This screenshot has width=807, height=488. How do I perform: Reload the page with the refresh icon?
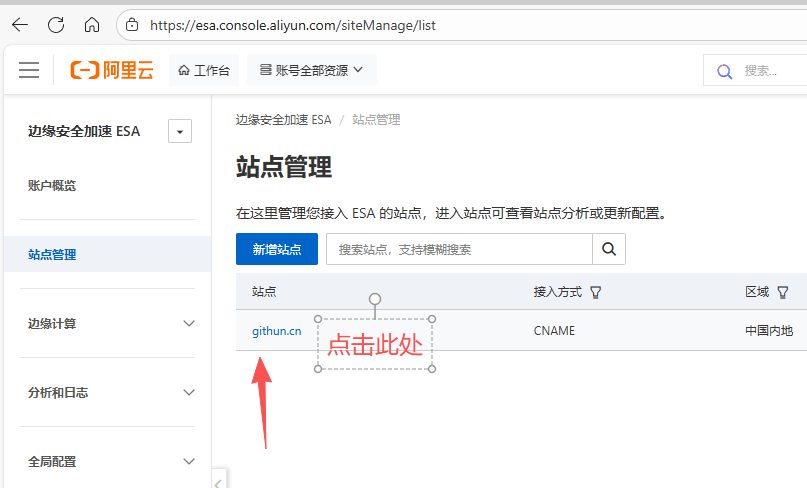56,24
